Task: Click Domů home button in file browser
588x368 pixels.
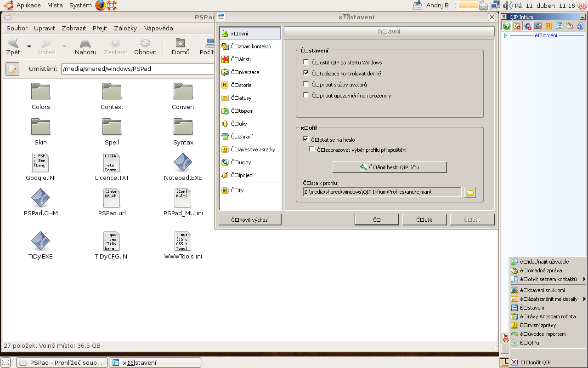Action: click(181, 46)
